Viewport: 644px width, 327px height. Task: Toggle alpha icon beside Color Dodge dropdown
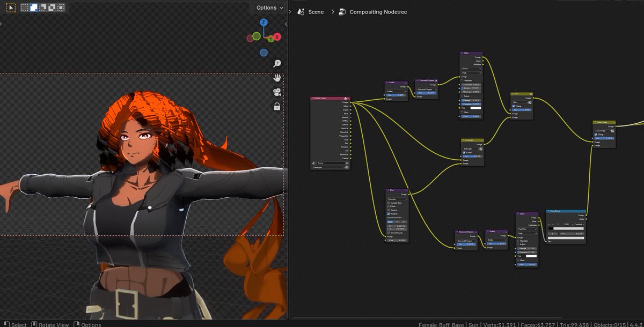click(x=612, y=130)
